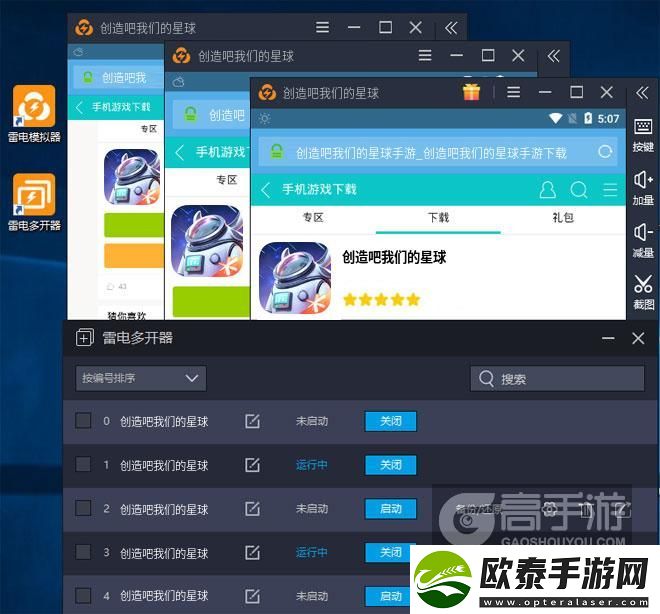The width and height of the screenshot is (660, 614).
Task: Rename instance 4 with its edit icon
Action: pyautogui.click(x=252, y=596)
